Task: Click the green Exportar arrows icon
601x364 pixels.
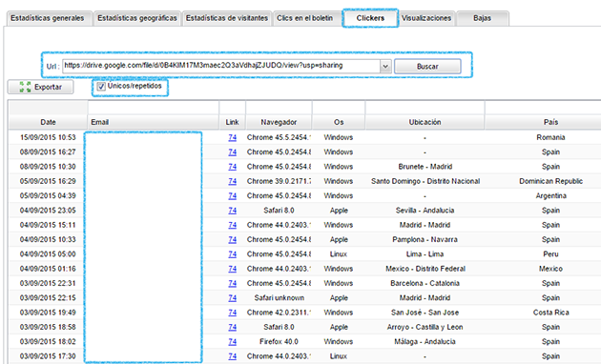Action: click(26, 87)
